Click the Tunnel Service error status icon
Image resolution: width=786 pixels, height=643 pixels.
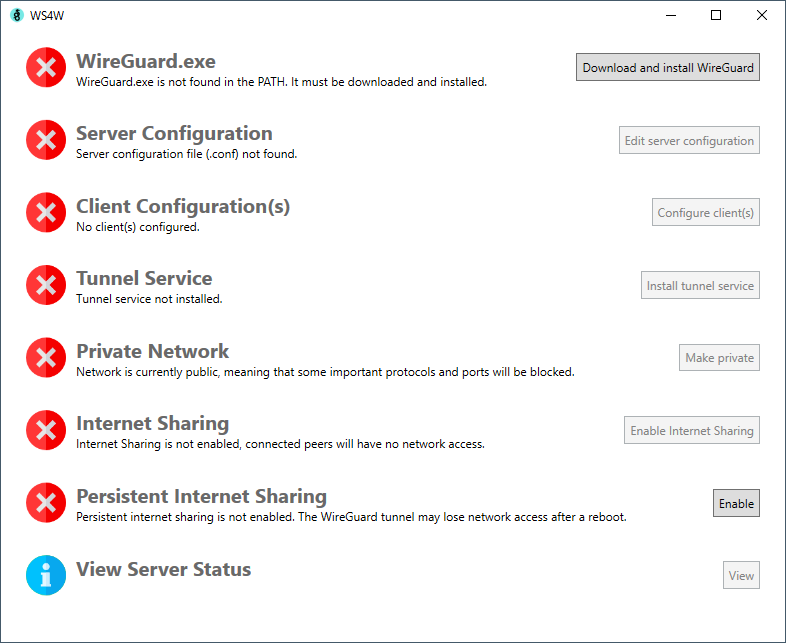point(46,285)
